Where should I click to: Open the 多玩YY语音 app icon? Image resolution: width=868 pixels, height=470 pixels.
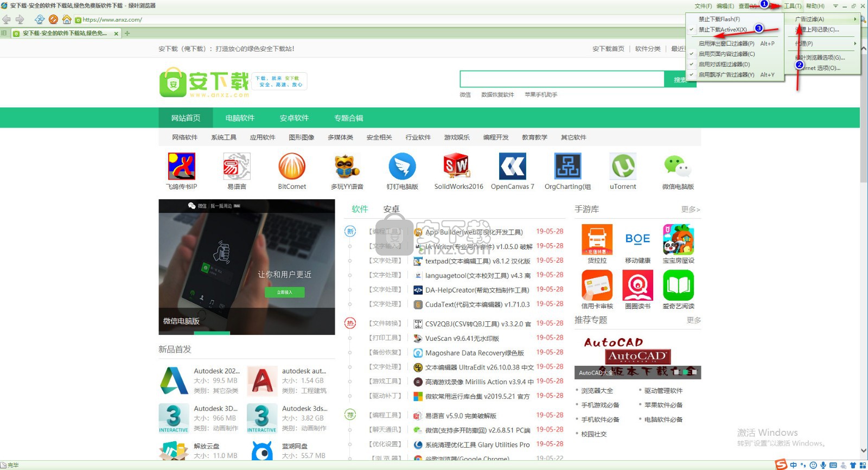click(347, 166)
